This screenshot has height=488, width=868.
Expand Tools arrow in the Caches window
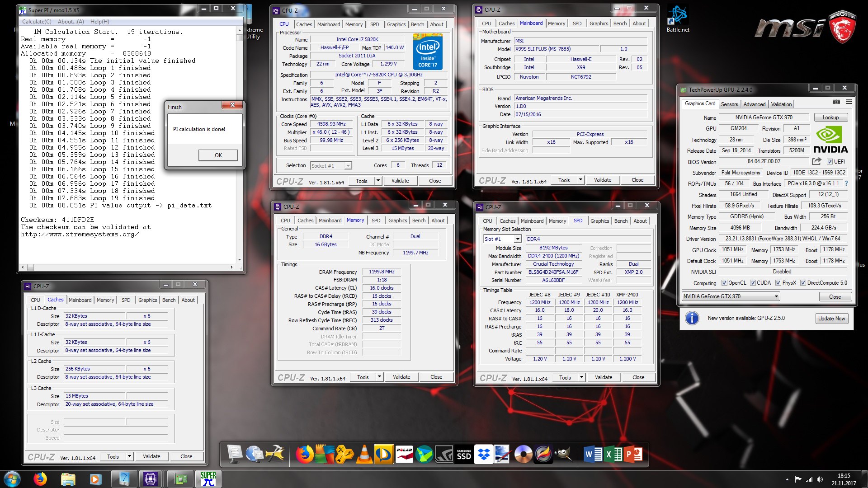129,456
